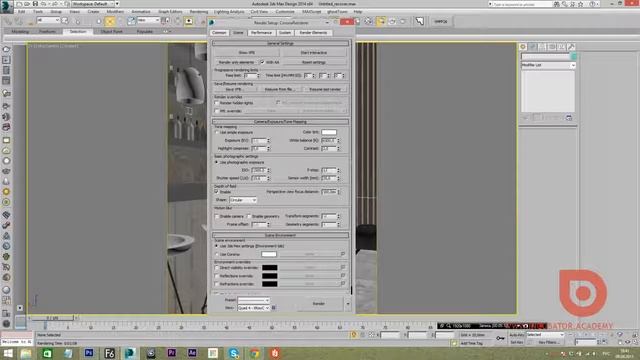Click the Exposure (EV) input field
This screenshot has width=640, height=360.
[259, 141]
